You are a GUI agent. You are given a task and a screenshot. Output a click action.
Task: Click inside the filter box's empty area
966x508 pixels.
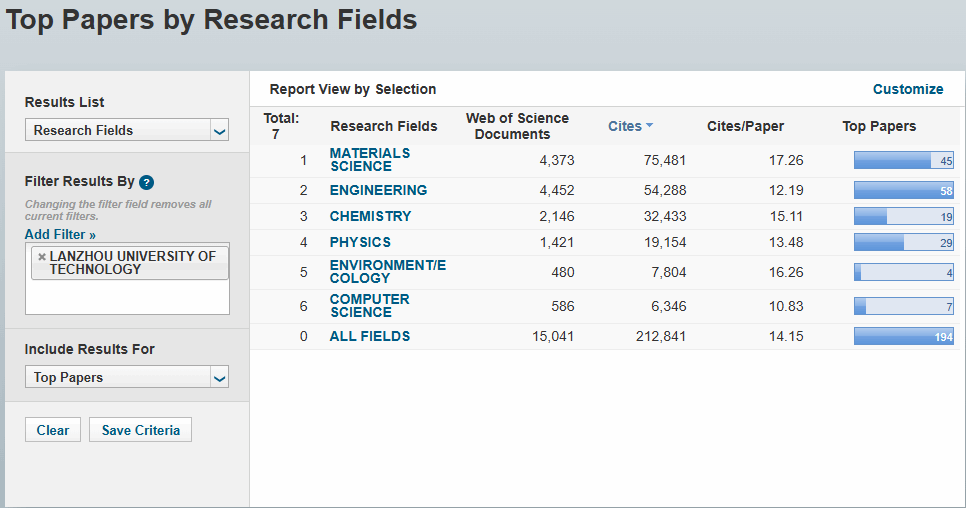click(127, 297)
